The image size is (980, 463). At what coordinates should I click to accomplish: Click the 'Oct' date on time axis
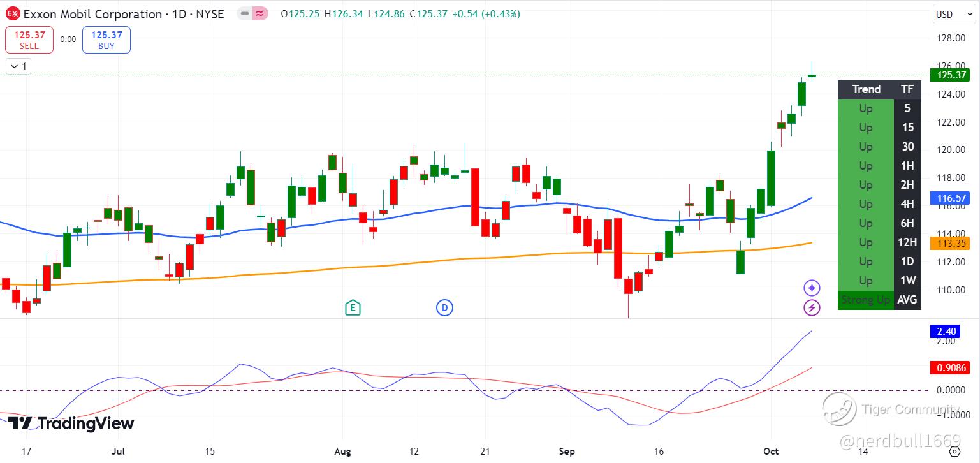click(x=771, y=452)
